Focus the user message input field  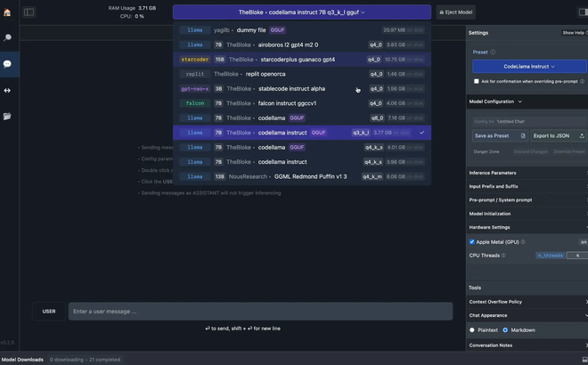click(260, 312)
